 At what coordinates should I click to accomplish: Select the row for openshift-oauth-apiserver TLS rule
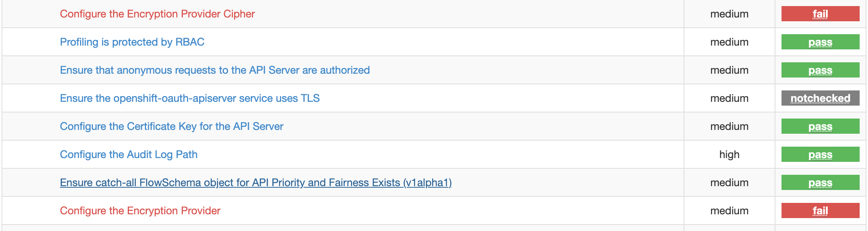tap(417, 98)
